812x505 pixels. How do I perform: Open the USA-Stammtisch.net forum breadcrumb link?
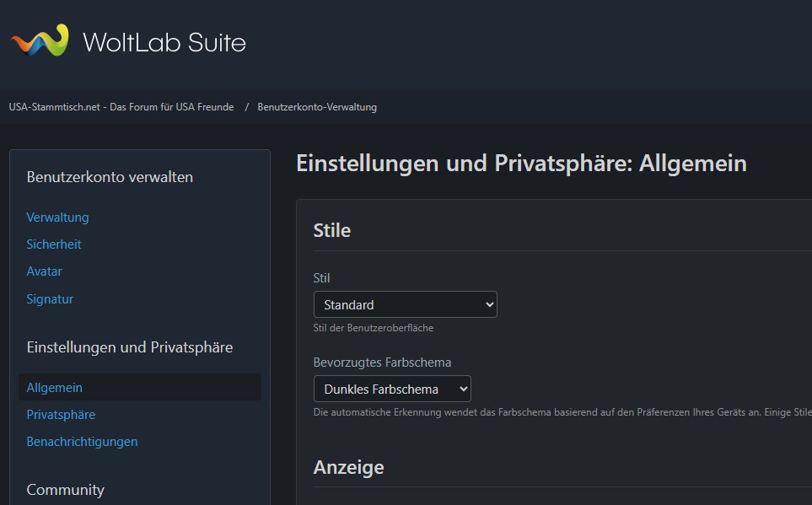pos(121,107)
